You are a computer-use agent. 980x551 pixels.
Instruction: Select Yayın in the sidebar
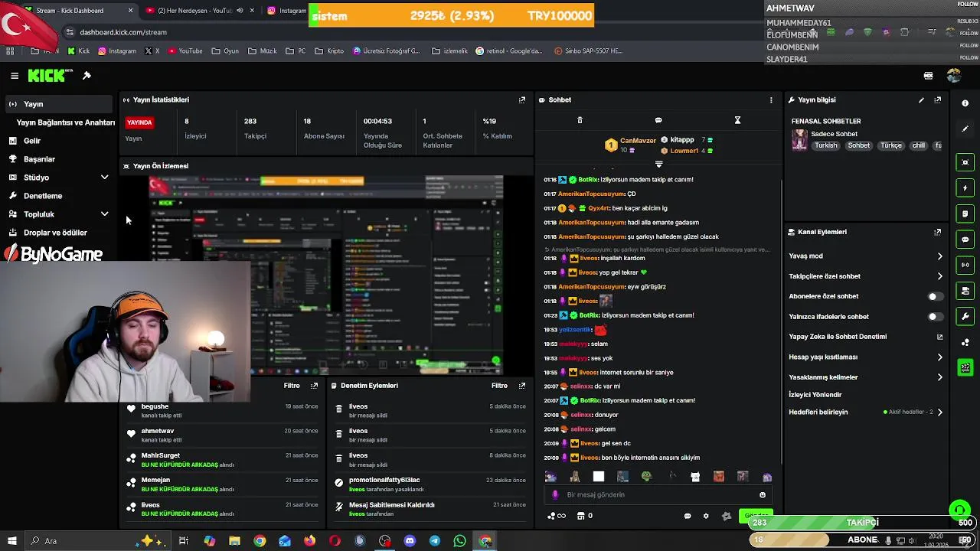[x=60, y=104]
